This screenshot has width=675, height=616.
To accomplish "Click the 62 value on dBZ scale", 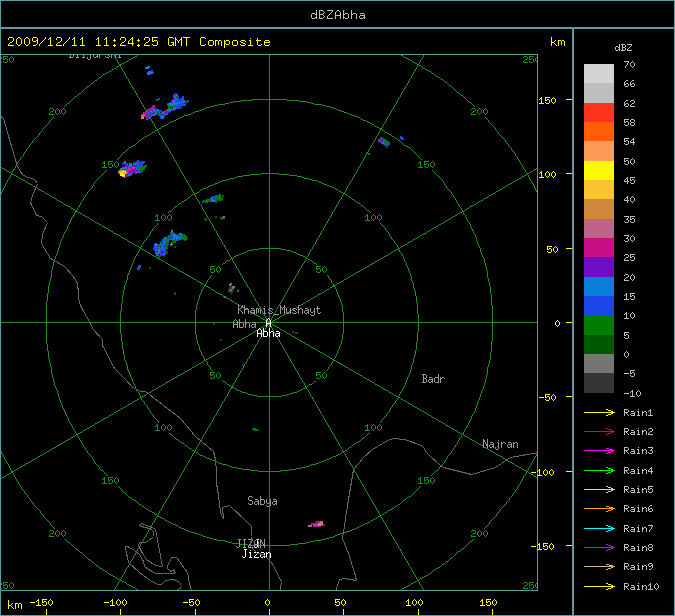I will pyautogui.click(x=629, y=103).
